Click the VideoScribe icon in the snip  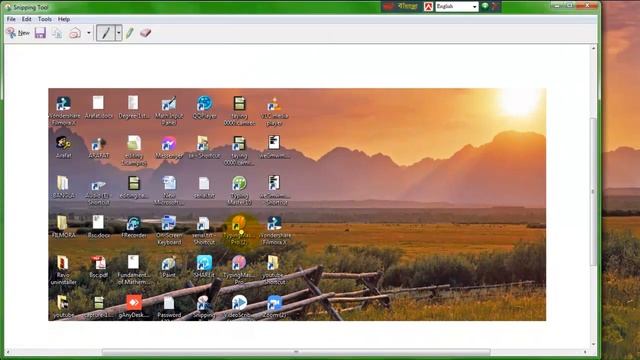[x=239, y=306]
